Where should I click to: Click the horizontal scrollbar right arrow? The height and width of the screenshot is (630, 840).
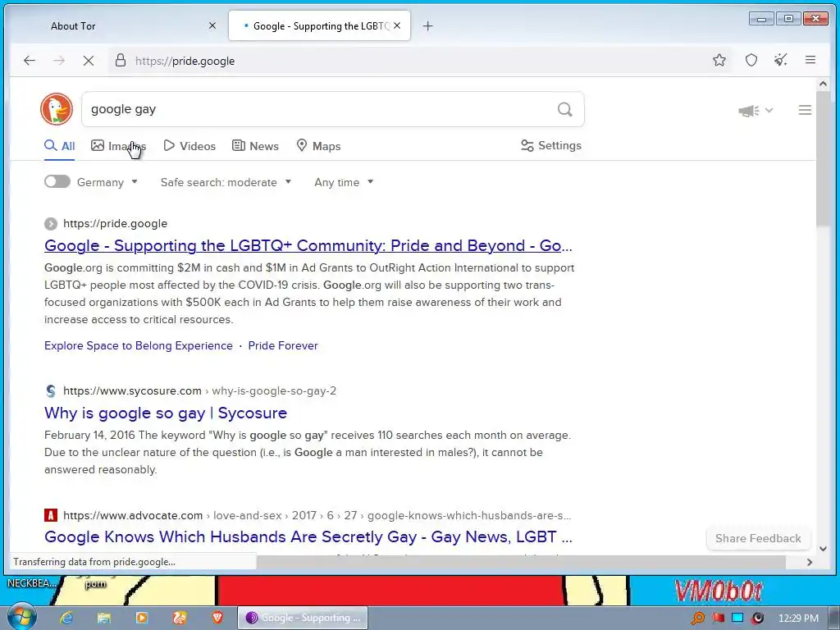[x=810, y=562]
